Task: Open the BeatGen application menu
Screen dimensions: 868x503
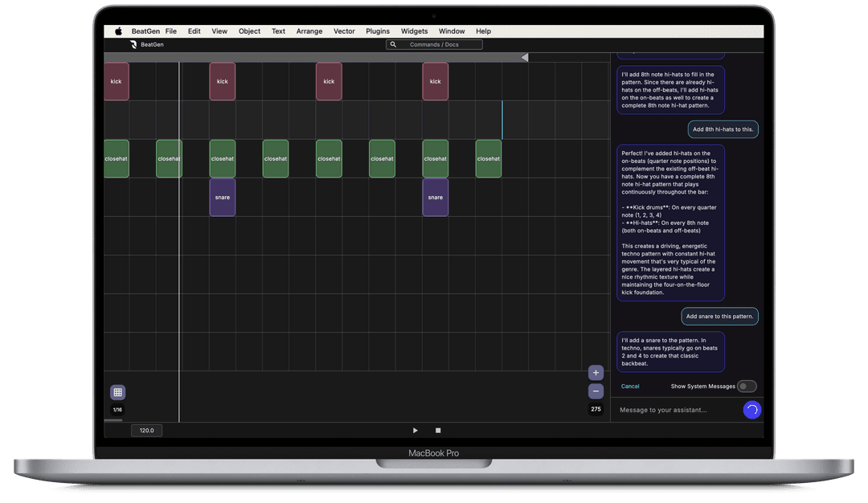Action: [x=145, y=31]
